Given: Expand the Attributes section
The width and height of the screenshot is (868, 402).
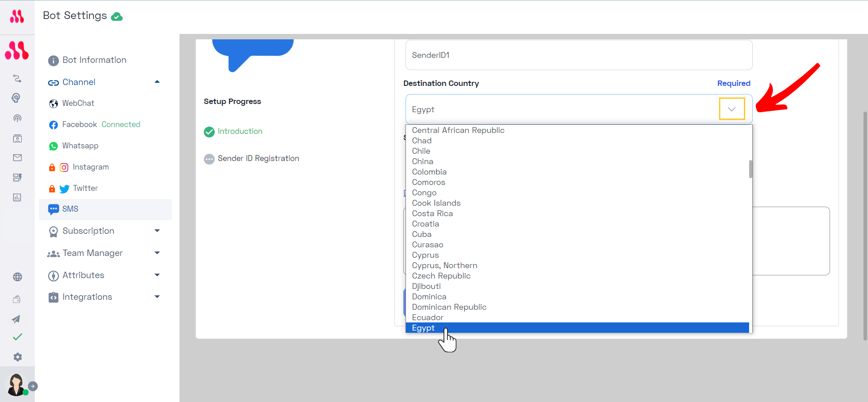Looking at the screenshot, I should pos(157,275).
